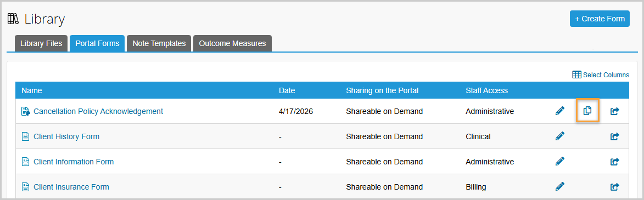Click the share icon for Client History Form
644x200 pixels.
click(614, 136)
